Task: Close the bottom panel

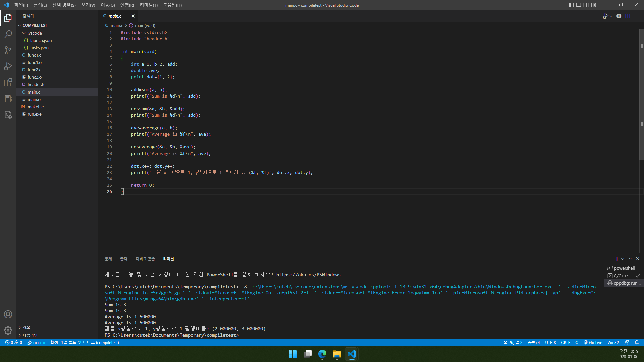Action: click(638, 259)
